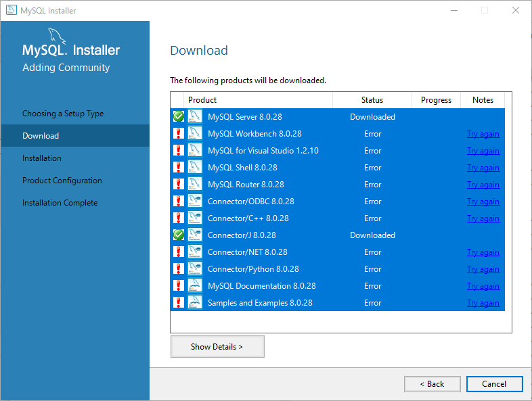The image size is (532, 401).
Task: Click the Progress column header
Action: coord(436,100)
